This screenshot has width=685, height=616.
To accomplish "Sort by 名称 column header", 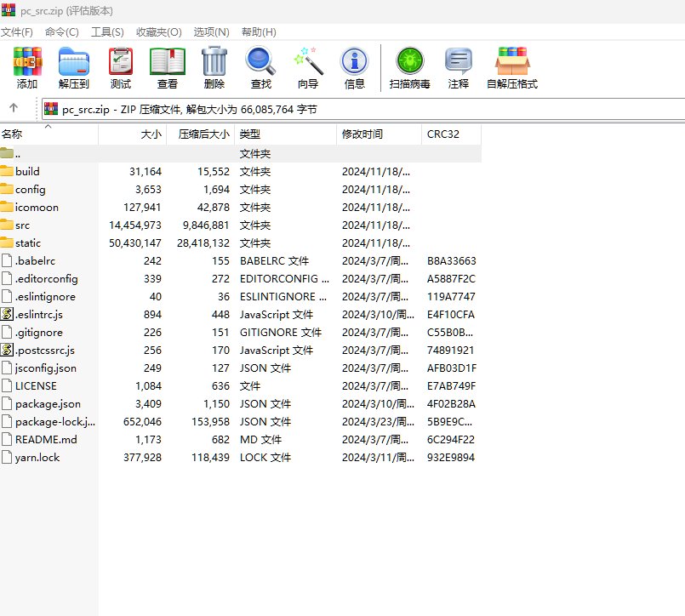I will point(12,134).
